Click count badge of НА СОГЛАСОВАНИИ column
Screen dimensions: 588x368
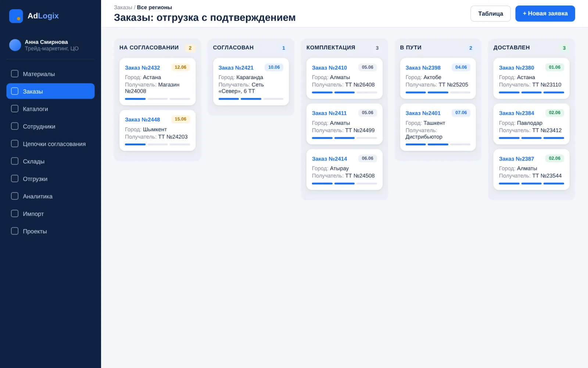190,48
